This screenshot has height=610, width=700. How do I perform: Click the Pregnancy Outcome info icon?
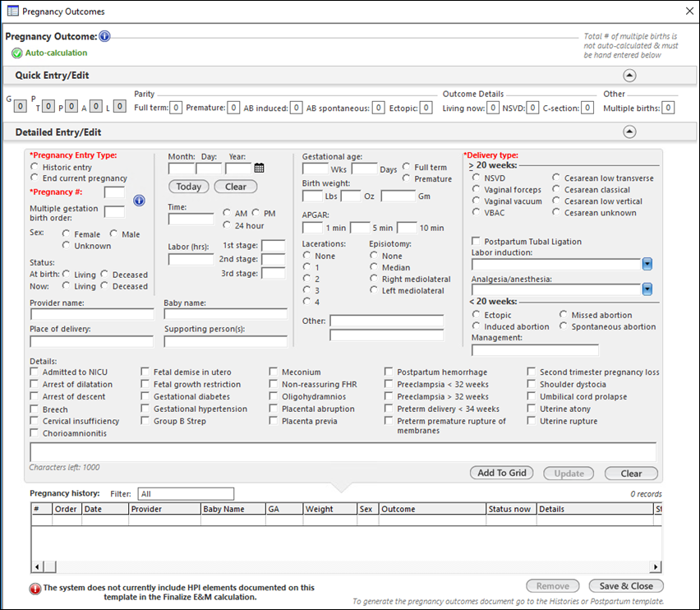point(104,36)
